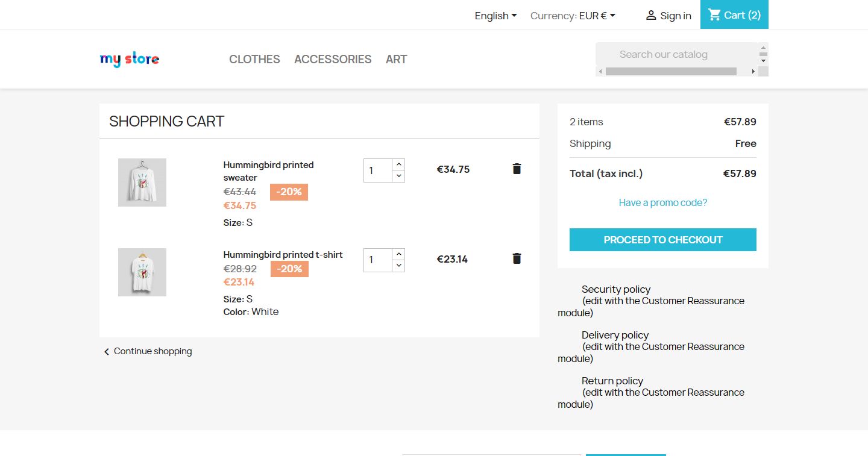Decrease sweater quantity with down arrow
Viewport: 868px width, 456px height.
[399, 176]
